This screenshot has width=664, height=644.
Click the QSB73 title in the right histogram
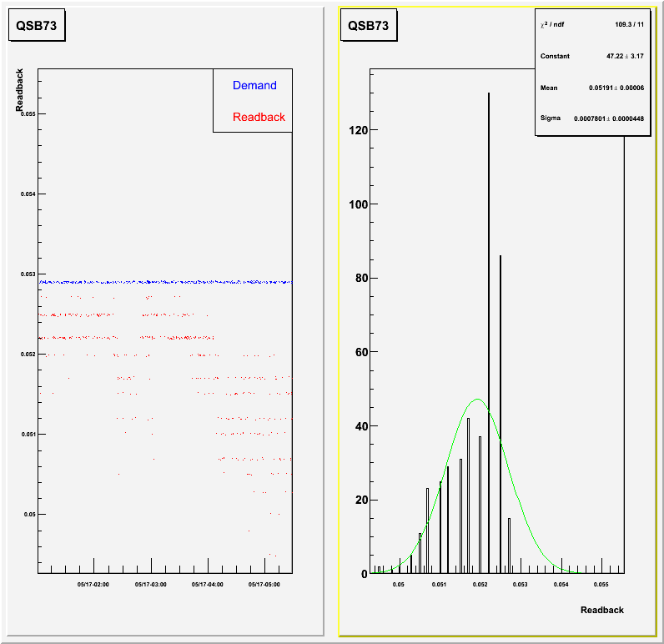click(x=368, y=25)
